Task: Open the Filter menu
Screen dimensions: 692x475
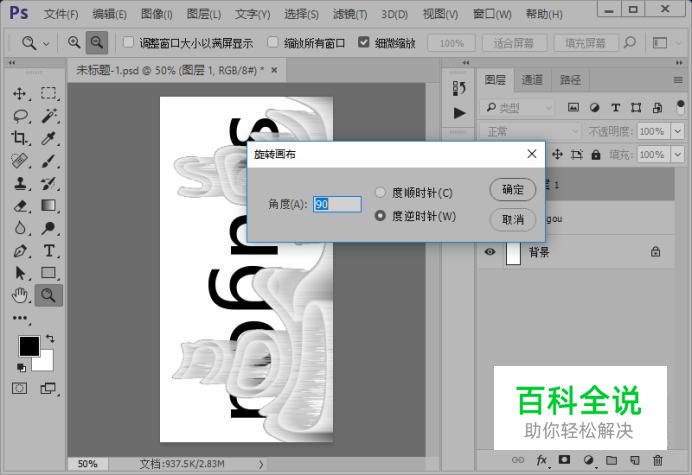Action: (350, 14)
